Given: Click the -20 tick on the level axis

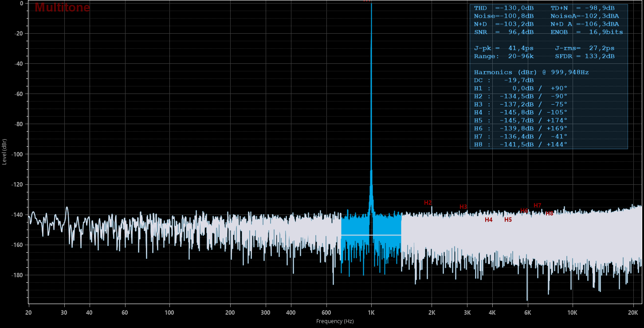Looking at the screenshot, I should point(19,33).
